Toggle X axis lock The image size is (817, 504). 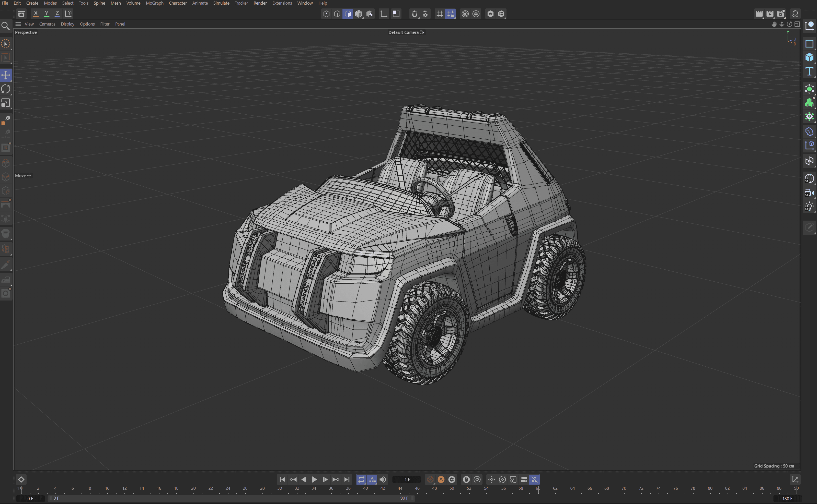pos(36,14)
